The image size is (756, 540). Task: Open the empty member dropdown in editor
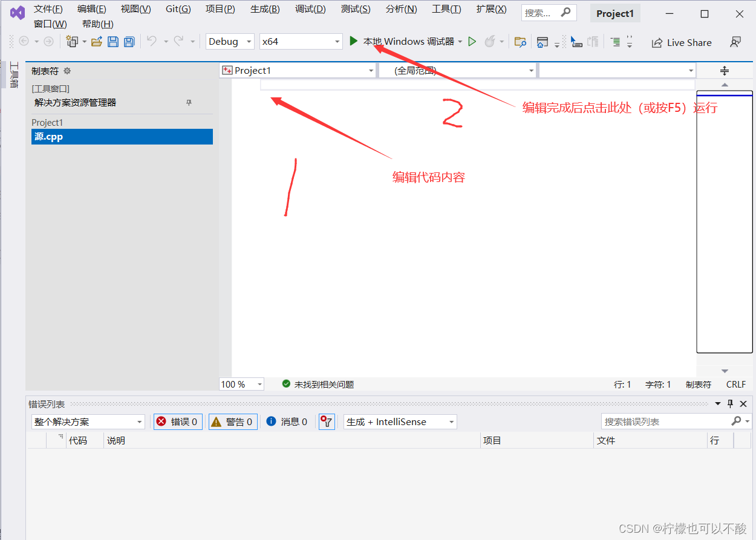(x=618, y=71)
